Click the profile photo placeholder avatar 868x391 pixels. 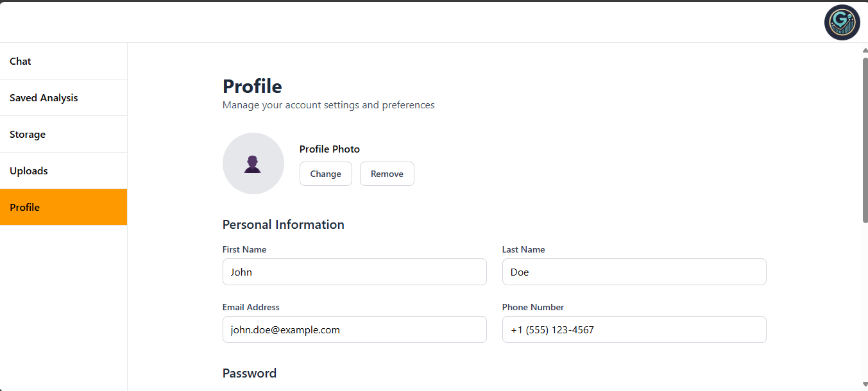pyautogui.click(x=253, y=163)
